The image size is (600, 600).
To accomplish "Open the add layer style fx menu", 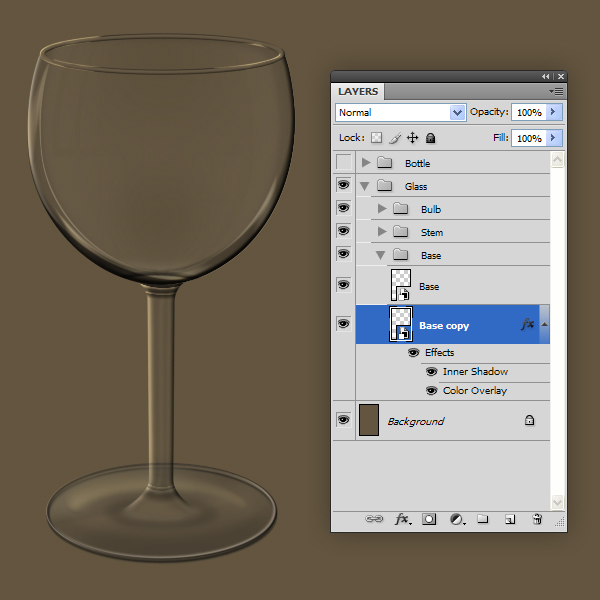I will pyautogui.click(x=403, y=519).
